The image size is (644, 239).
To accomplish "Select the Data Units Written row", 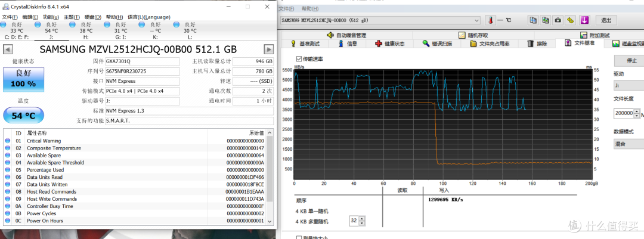I will (x=135, y=184).
